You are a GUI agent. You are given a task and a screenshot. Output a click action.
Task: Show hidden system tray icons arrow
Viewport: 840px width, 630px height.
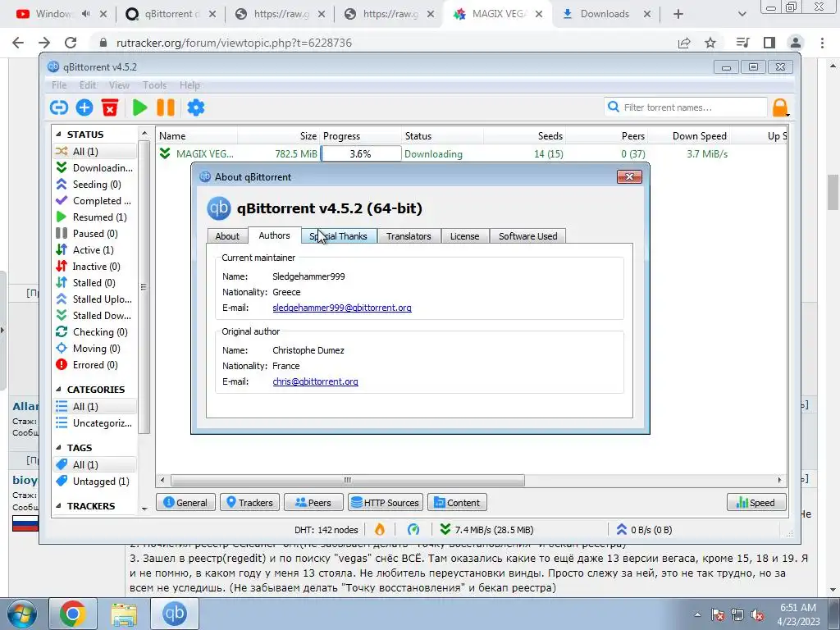click(x=697, y=614)
